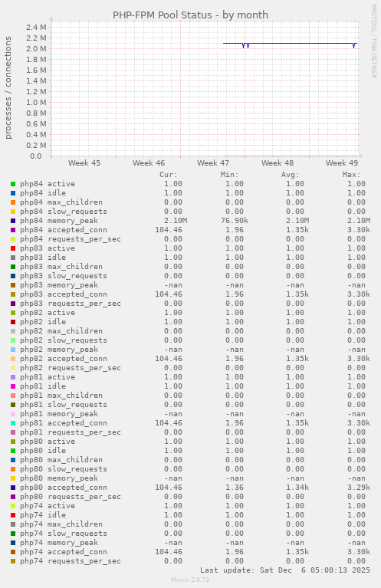
Task: Select the 'php74 requests_per_sec' legend label
Action: [x=71, y=561]
